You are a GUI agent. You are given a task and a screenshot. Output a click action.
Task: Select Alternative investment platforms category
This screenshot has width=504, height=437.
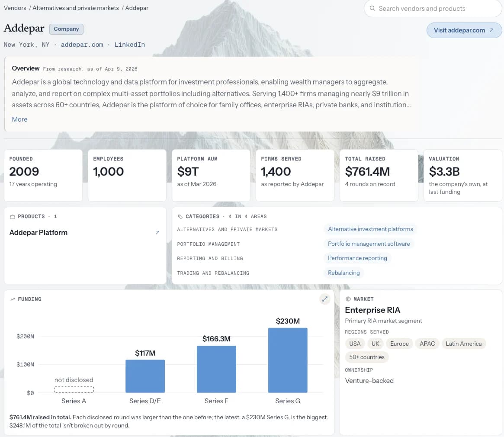tap(370, 229)
